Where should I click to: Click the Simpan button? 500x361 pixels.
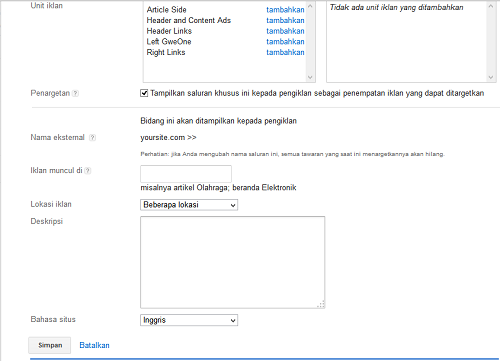(50, 345)
